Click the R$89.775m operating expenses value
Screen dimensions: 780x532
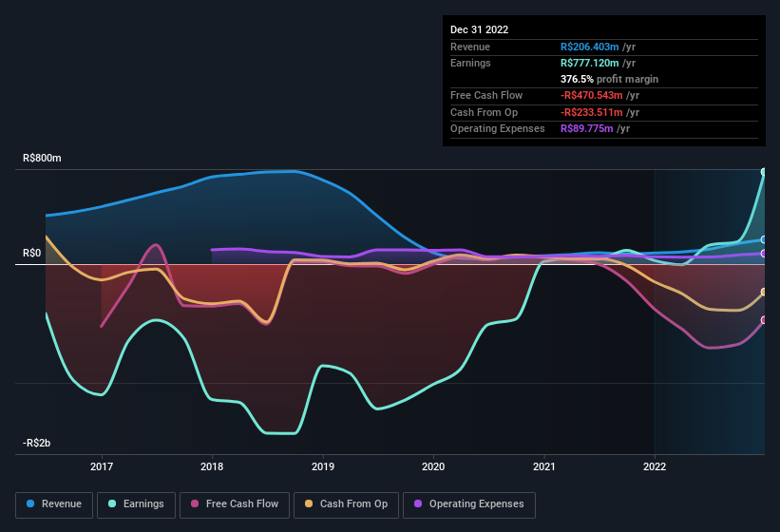586,128
